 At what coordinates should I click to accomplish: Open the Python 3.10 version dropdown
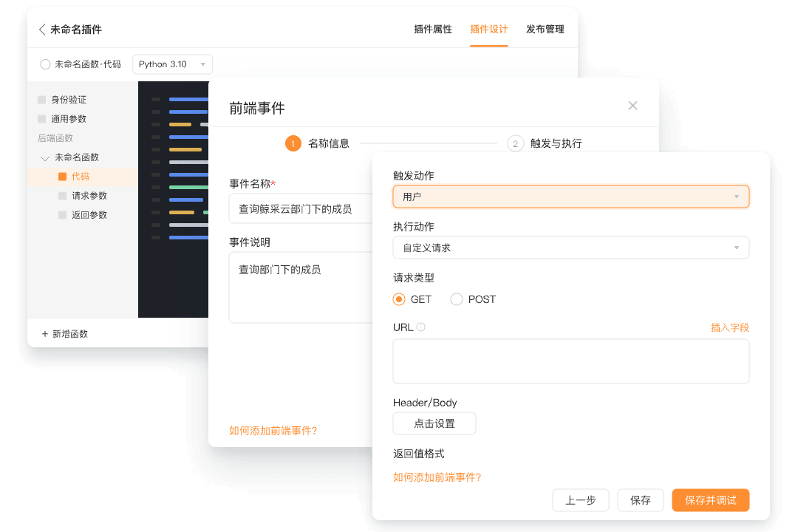[172, 64]
